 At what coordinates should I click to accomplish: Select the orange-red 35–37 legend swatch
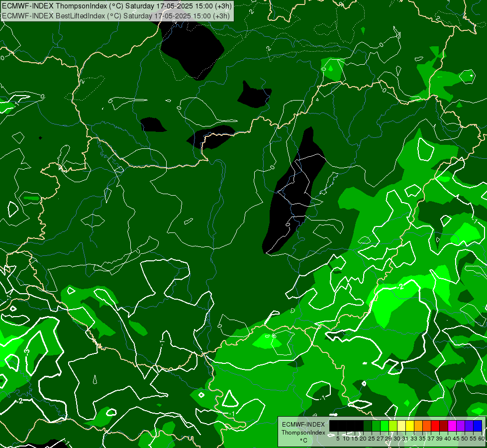427,426
